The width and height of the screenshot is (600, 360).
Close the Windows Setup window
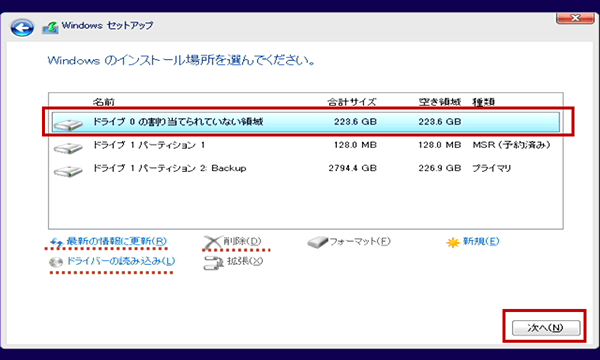pos(575,18)
